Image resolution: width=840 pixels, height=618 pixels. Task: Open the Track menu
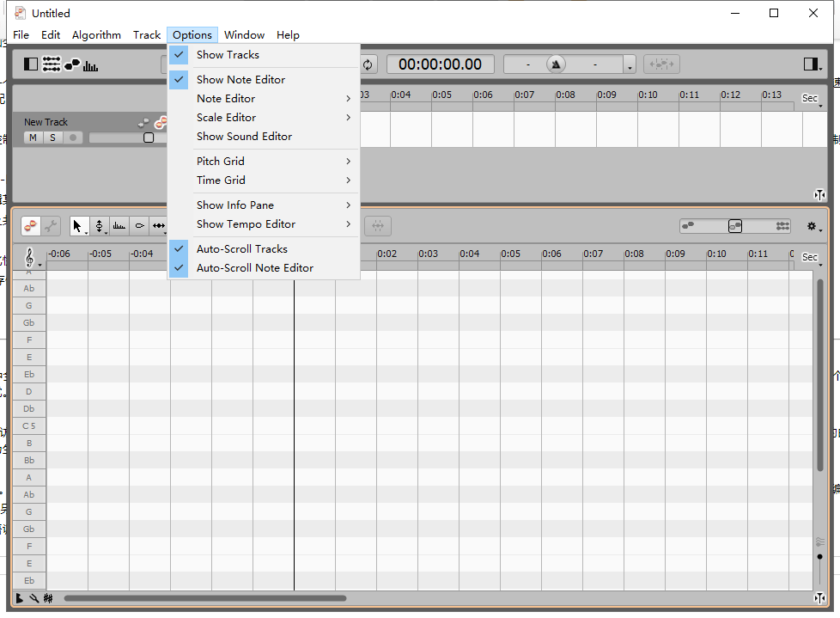coord(147,35)
